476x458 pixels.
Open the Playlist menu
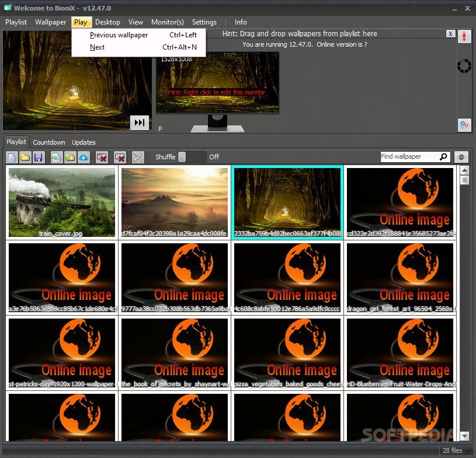coord(16,22)
